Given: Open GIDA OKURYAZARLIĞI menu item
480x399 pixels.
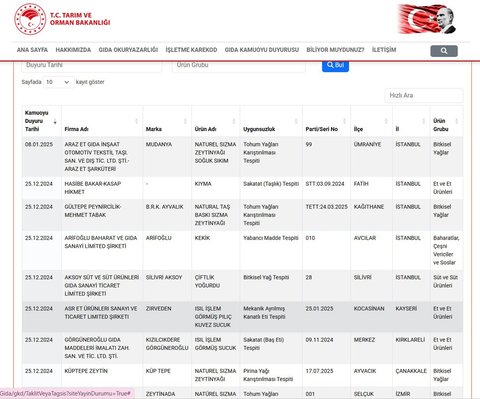Looking at the screenshot, I should click(128, 50).
